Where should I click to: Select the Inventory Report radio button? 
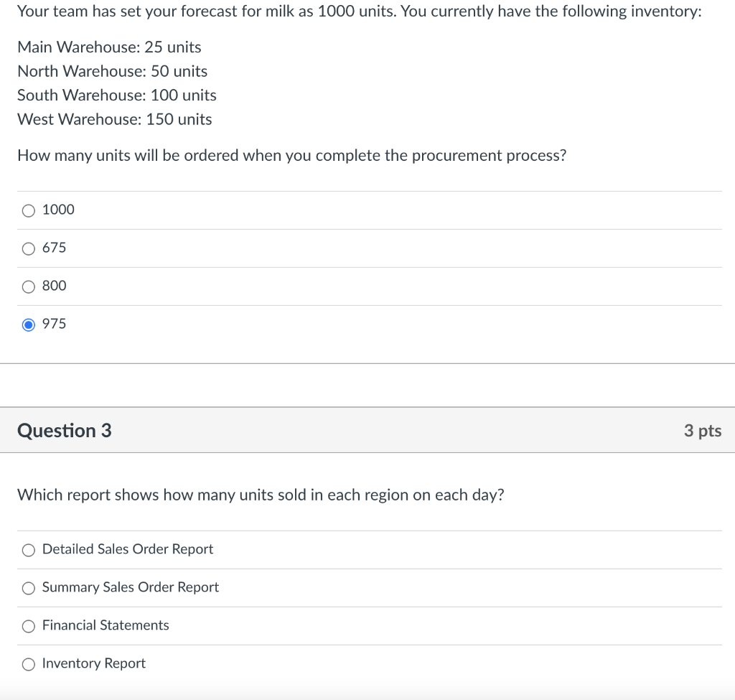[x=29, y=664]
